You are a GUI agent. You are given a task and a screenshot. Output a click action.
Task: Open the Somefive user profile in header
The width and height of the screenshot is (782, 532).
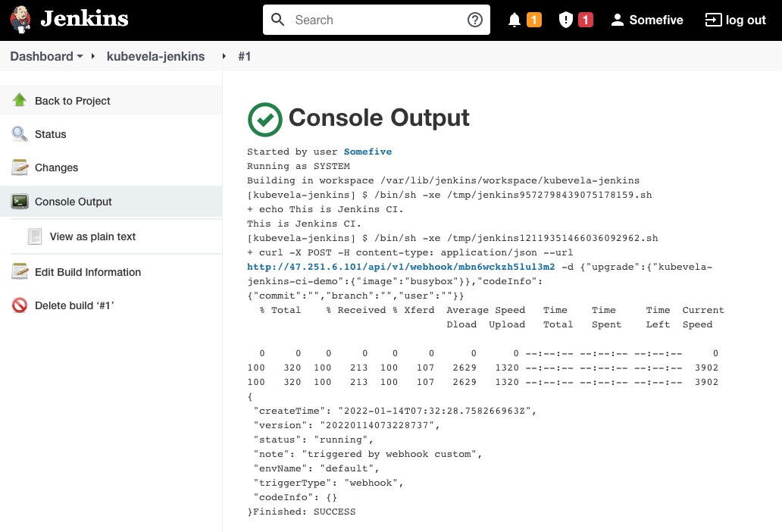coord(647,20)
